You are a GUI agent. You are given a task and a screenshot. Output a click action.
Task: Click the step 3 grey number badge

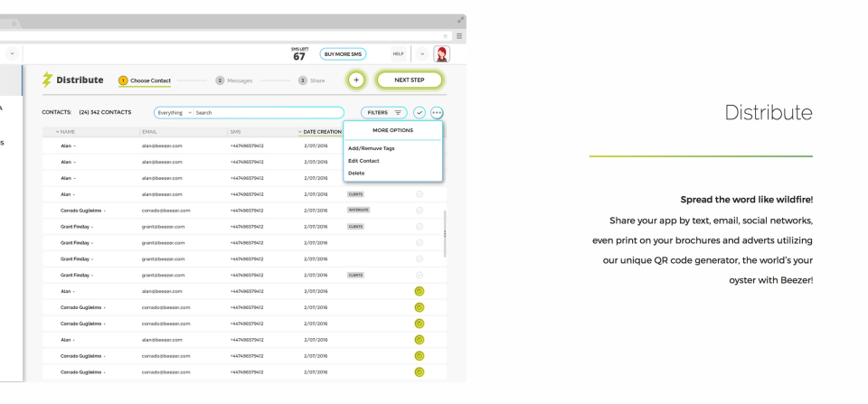coord(302,80)
